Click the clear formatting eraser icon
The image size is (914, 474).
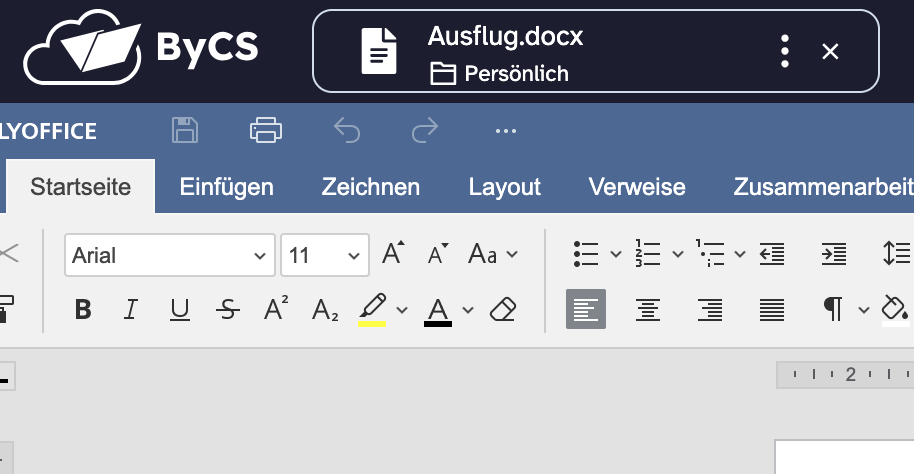pyautogui.click(x=503, y=310)
